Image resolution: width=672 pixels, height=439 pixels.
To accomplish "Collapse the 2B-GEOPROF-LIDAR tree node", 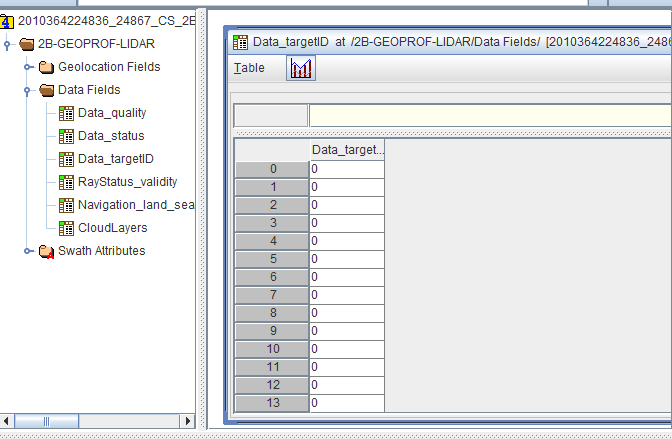I will (x=8, y=44).
